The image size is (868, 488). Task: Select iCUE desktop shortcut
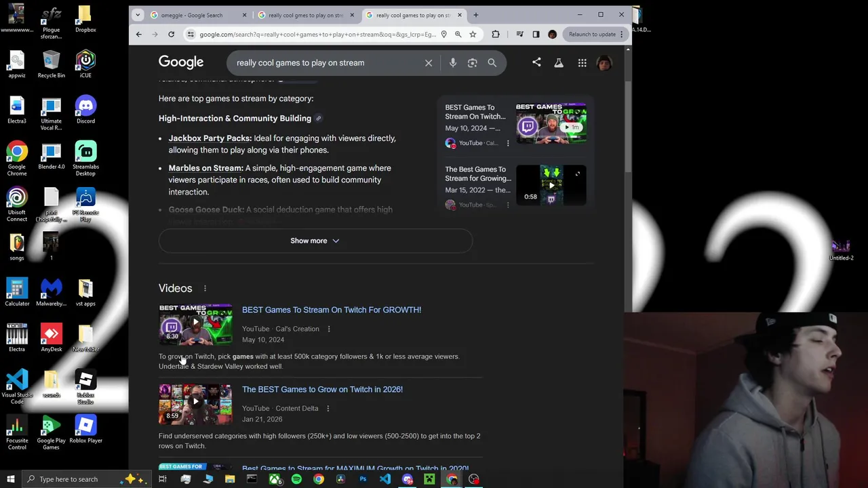[85, 64]
